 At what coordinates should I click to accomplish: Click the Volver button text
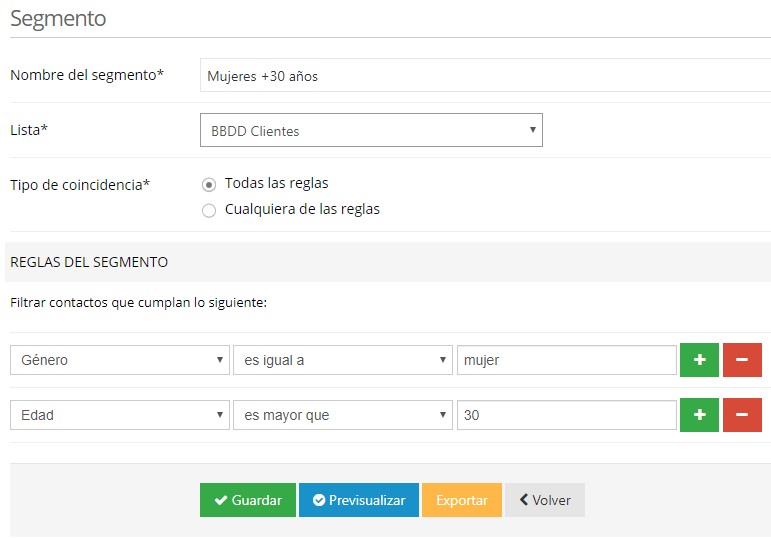pyautogui.click(x=552, y=500)
